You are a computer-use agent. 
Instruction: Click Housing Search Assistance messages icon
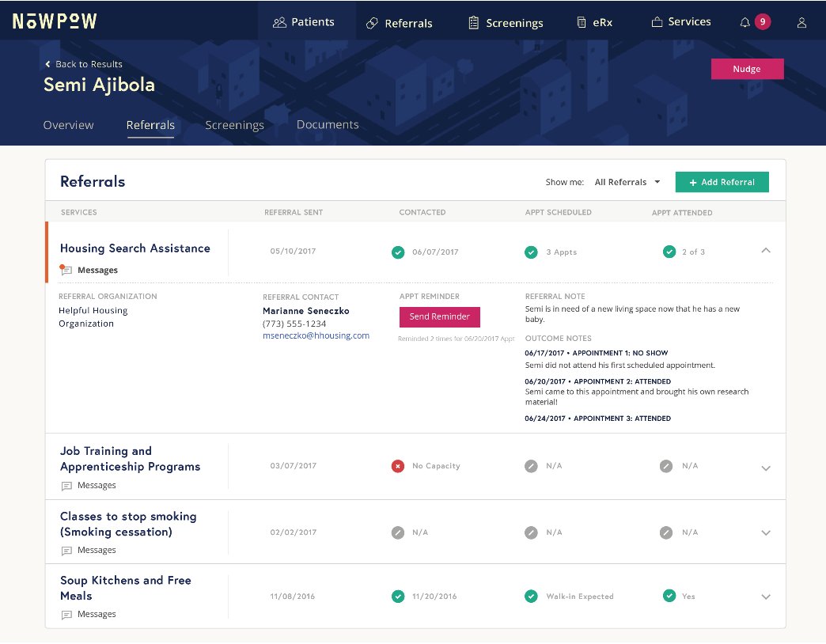point(66,270)
